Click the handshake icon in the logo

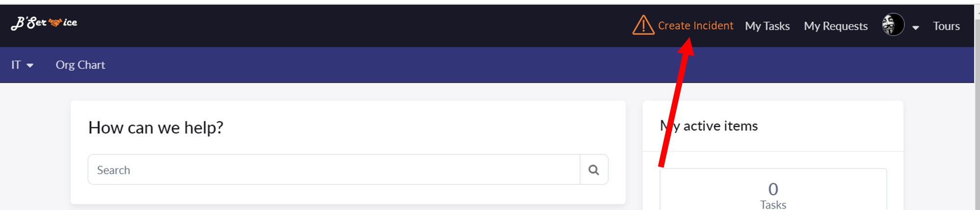point(55,23)
